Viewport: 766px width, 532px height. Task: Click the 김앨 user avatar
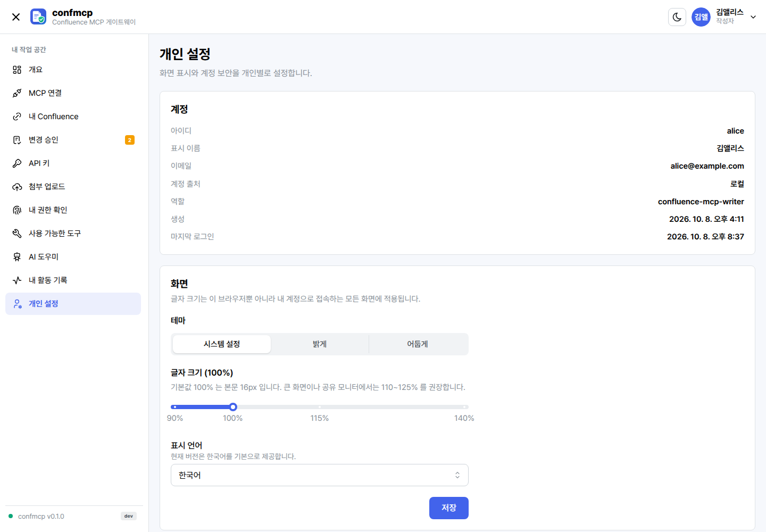[x=701, y=17]
